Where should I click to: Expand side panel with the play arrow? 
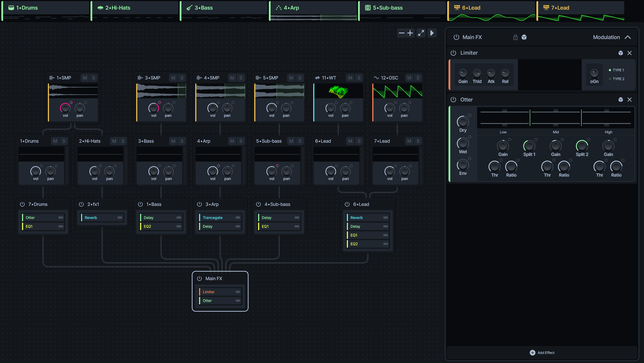point(432,33)
